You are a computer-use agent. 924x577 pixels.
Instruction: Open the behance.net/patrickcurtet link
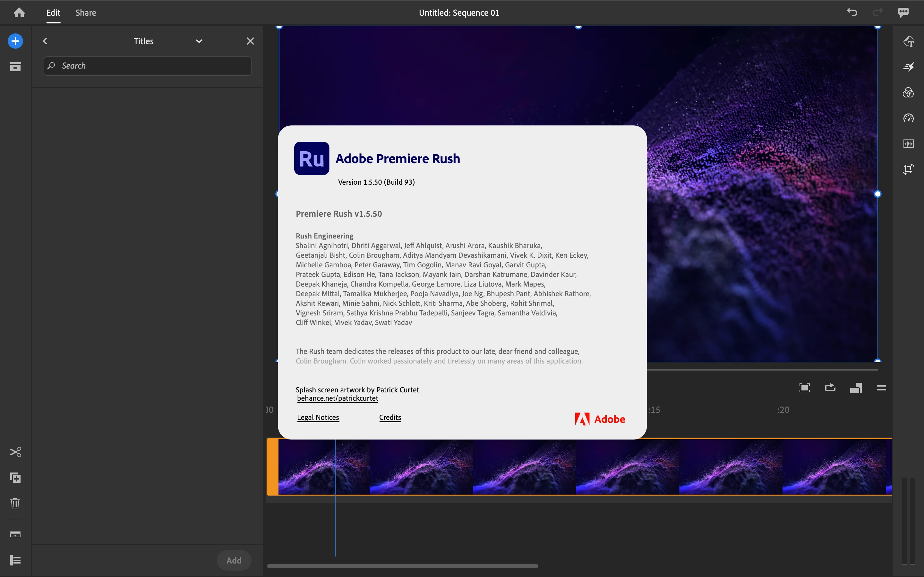coord(338,398)
